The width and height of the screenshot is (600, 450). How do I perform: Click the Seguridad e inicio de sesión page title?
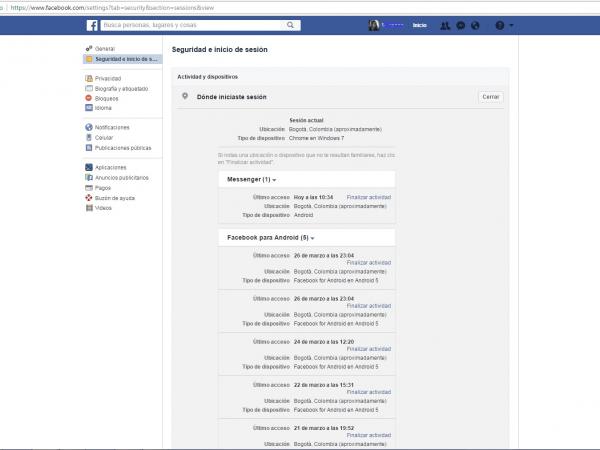click(x=220, y=49)
